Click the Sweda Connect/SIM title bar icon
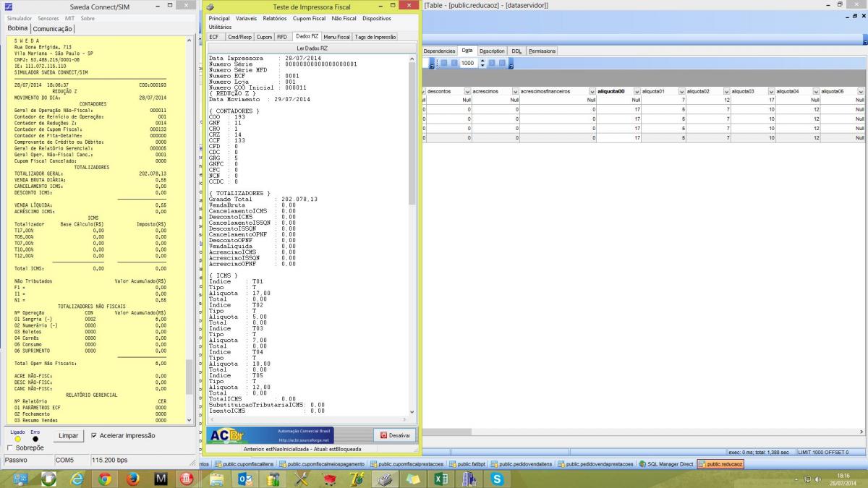The width and height of the screenshot is (868, 488). pyautogui.click(x=9, y=6)
